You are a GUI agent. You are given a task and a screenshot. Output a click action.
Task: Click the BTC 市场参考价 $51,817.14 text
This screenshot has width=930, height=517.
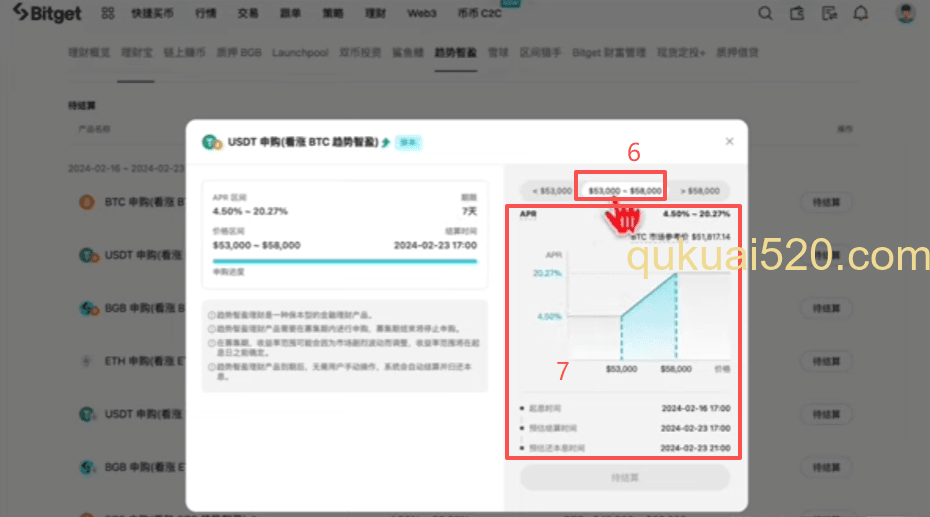coord(681,237)
